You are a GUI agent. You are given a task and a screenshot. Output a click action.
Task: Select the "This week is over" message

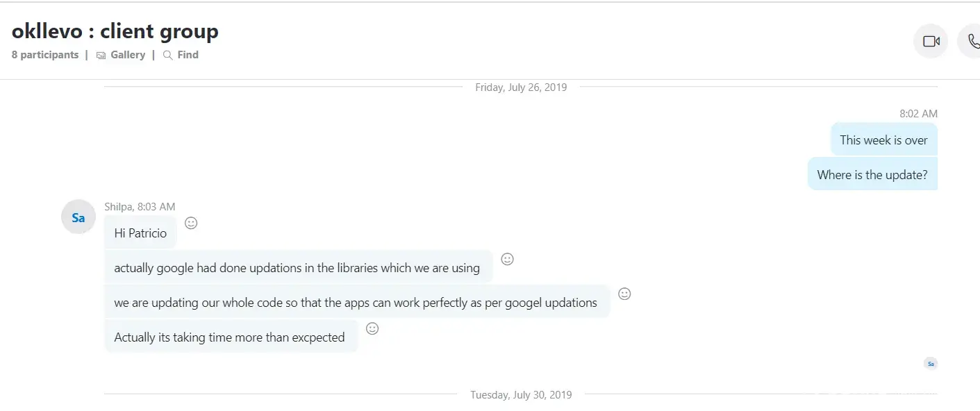883,140
